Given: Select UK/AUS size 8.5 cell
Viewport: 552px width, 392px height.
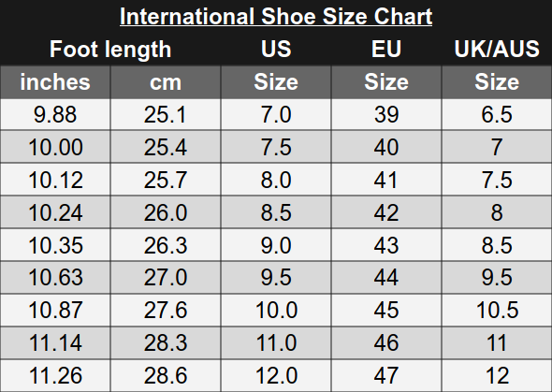Looking at the screenshot, I should pyautogui.click(x=497, y=245).
